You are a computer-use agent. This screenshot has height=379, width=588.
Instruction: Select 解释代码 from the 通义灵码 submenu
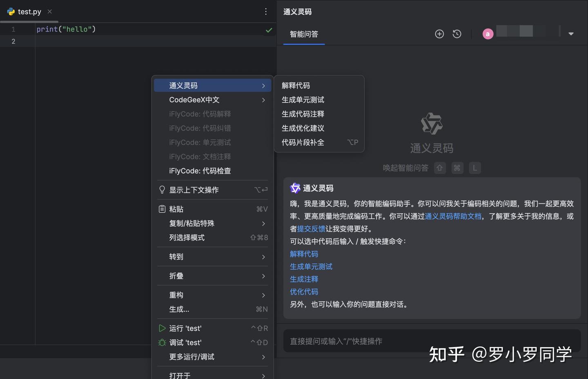tap(295, 85)
